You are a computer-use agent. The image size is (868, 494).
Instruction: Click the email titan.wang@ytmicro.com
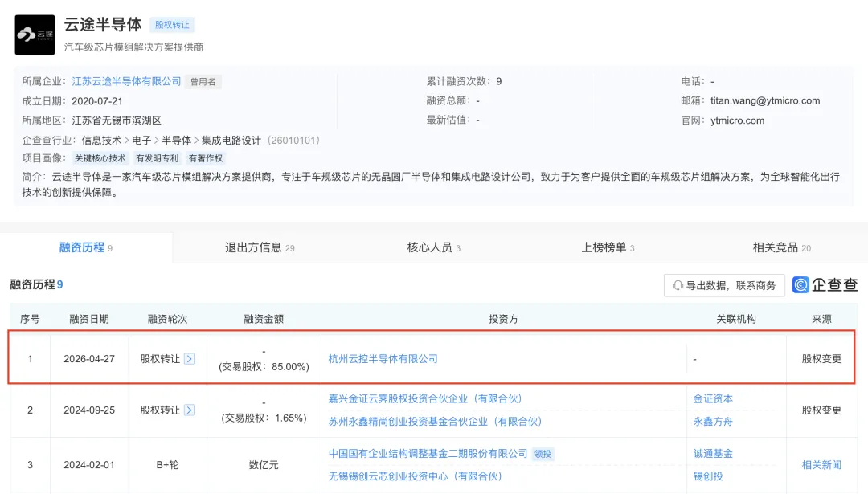(x=765, y=100)
